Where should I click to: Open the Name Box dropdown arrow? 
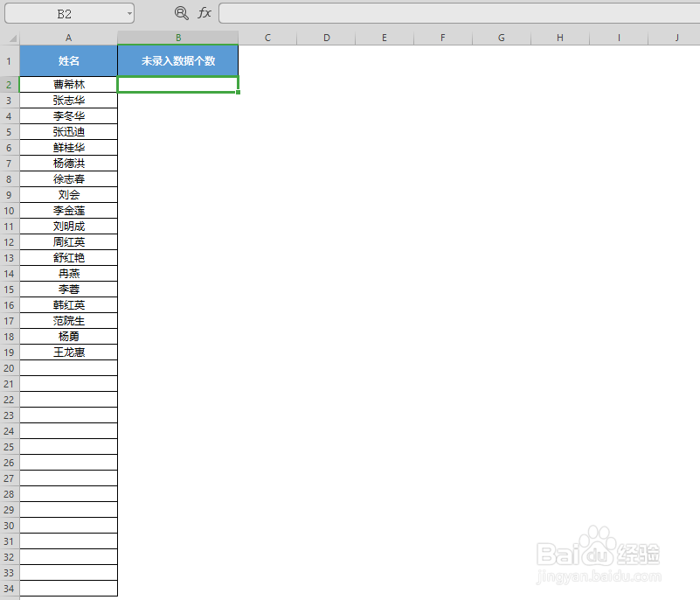pyautogui.click(x=129, y=13)
